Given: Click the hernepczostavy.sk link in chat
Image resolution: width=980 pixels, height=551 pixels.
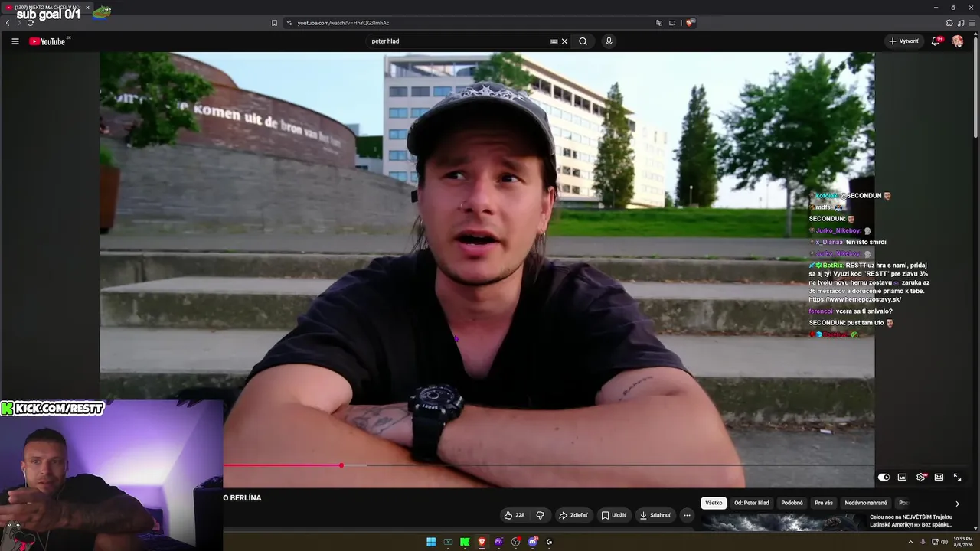Looking at the screenshot, I should pos(854,299).
